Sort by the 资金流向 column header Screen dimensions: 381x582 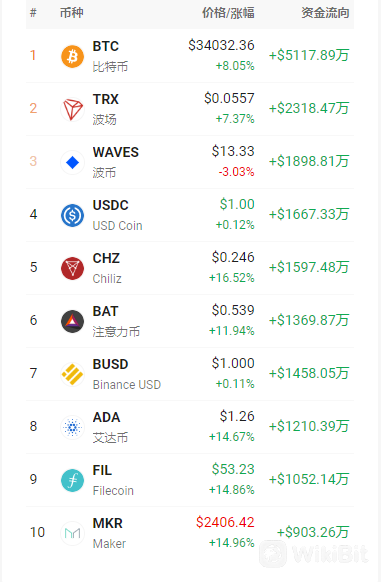coord(325,13)
